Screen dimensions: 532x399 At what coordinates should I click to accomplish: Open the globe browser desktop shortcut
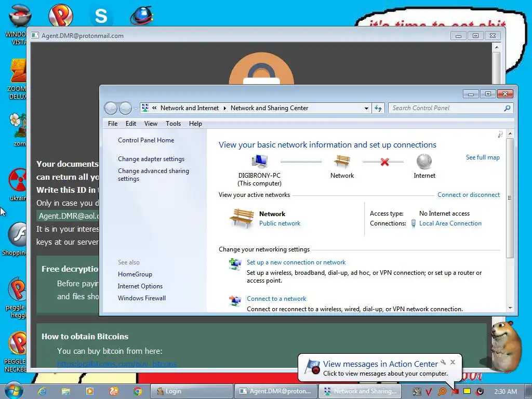(x=142, y=15)
